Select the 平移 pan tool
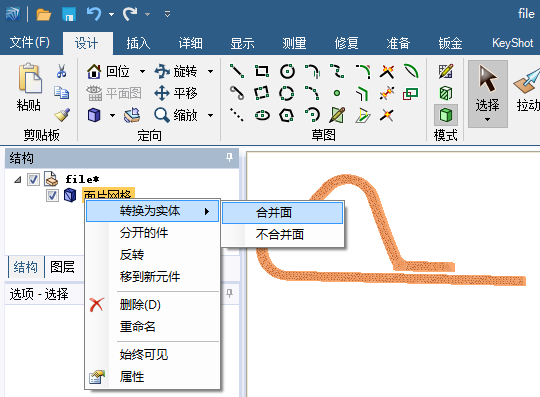This screenshot has width=540, height=397. coord(176,93)
